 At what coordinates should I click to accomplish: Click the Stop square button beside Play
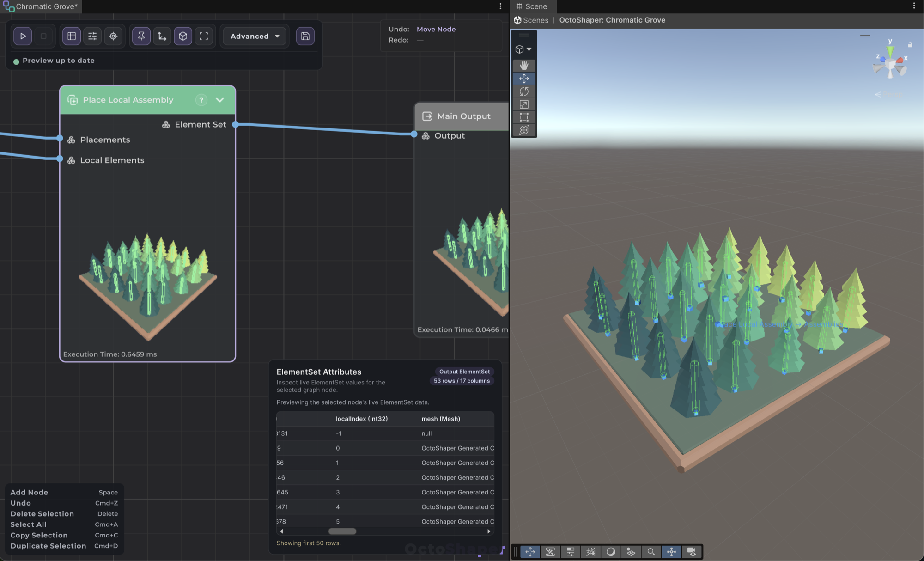(x=43, y=36)
